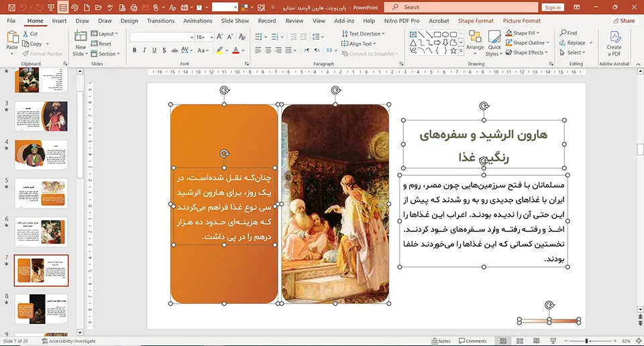This screenshot has height=346, width=644.
Task: Toggle Underline formatting
Action: pos(154,50)
